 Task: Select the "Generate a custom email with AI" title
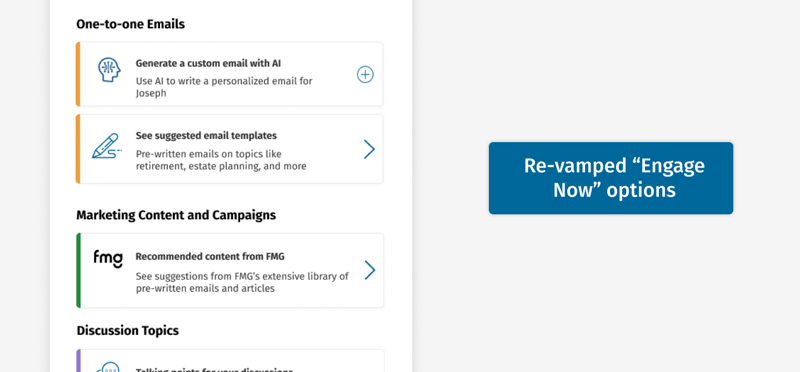click(x=208, y=63)
